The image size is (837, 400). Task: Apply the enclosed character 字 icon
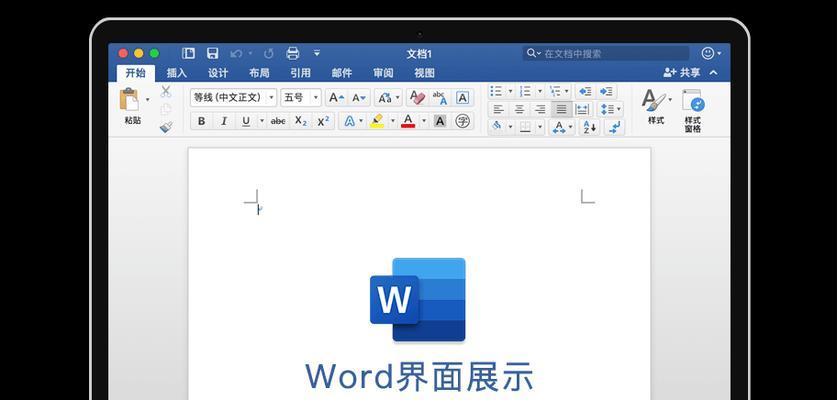coord(462,121)
